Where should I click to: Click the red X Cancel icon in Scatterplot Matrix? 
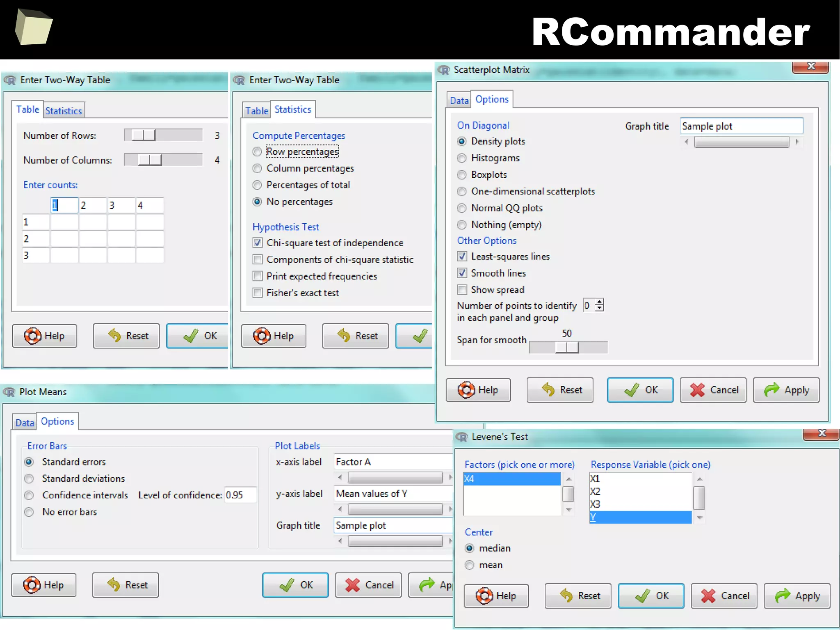pyautogui.click(x=697, y=390)
